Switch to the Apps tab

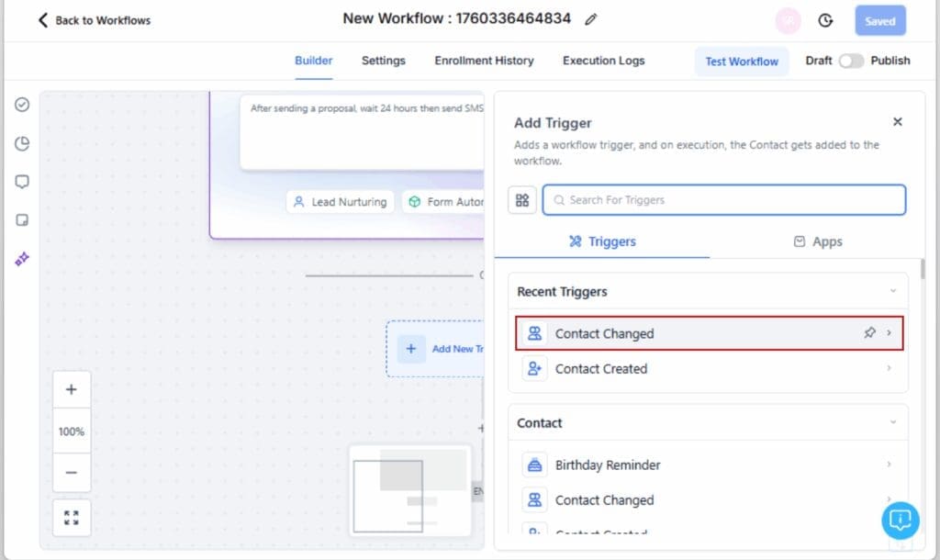(817, 241)
